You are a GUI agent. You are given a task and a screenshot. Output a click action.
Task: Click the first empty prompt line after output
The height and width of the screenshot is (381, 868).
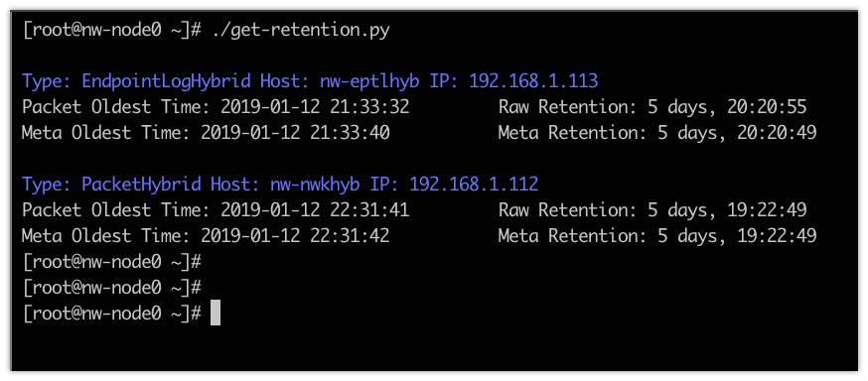(112, 262)
